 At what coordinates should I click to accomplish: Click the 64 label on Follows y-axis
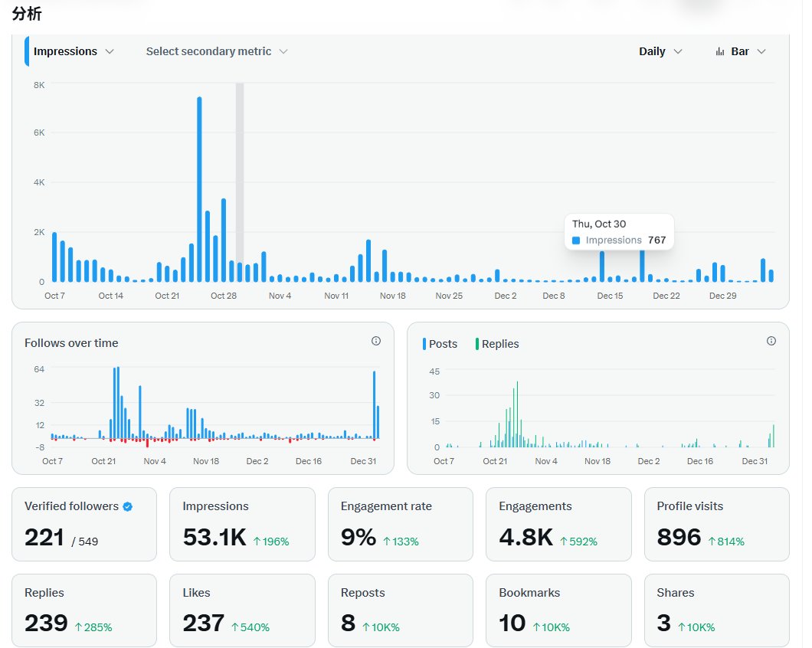point(39,369)
